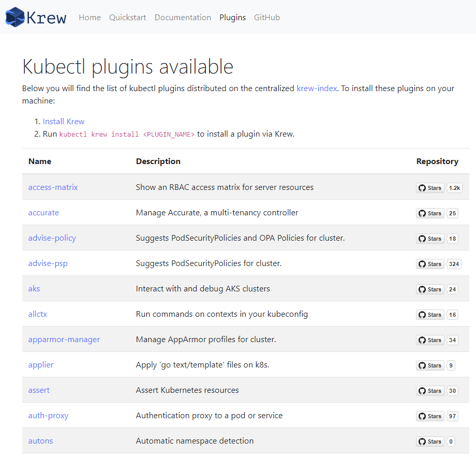Click the Description column header
The height and width of the screenshot is (456, 476).
pyautogui.click(x=158, y=161)
